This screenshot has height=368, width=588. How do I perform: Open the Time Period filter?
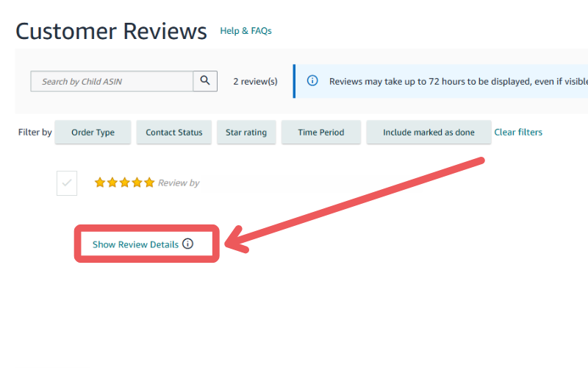click(x=321, y=132)
